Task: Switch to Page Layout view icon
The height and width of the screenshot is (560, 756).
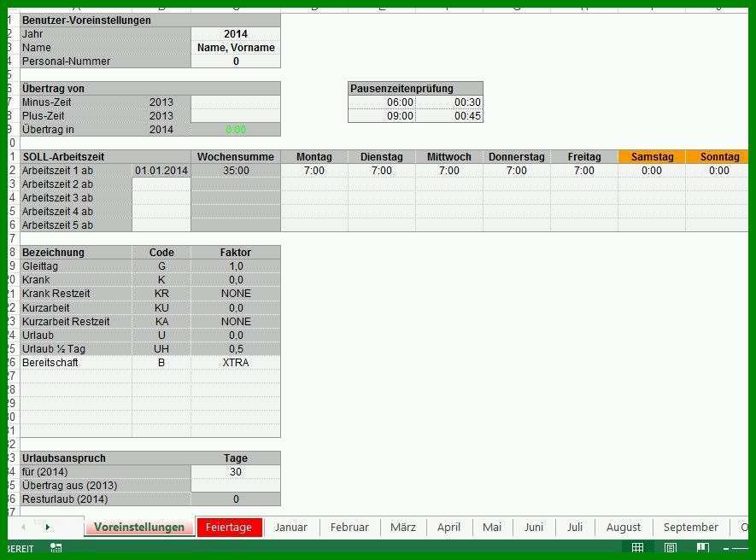Action: point(671,547)
